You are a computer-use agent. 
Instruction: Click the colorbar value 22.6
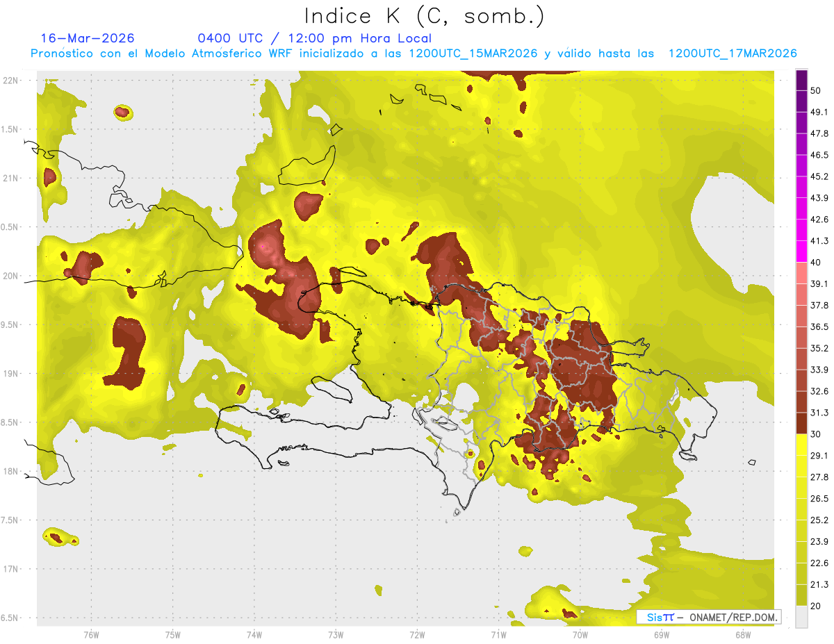point(819,563)
